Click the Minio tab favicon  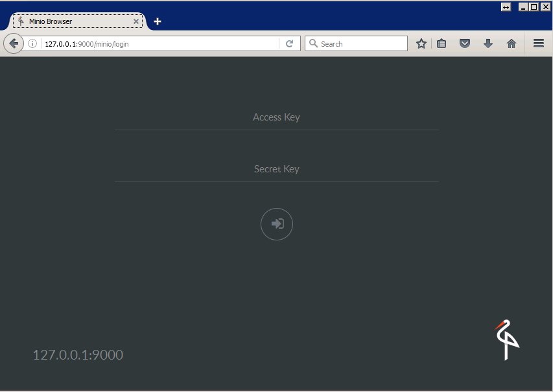coord(21,21)
